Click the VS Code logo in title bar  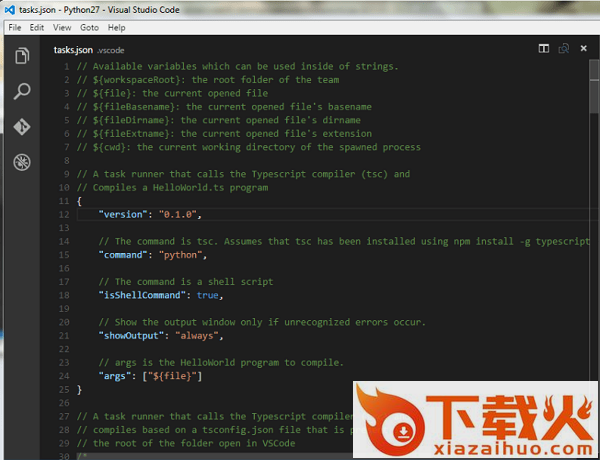pos(9,9)
